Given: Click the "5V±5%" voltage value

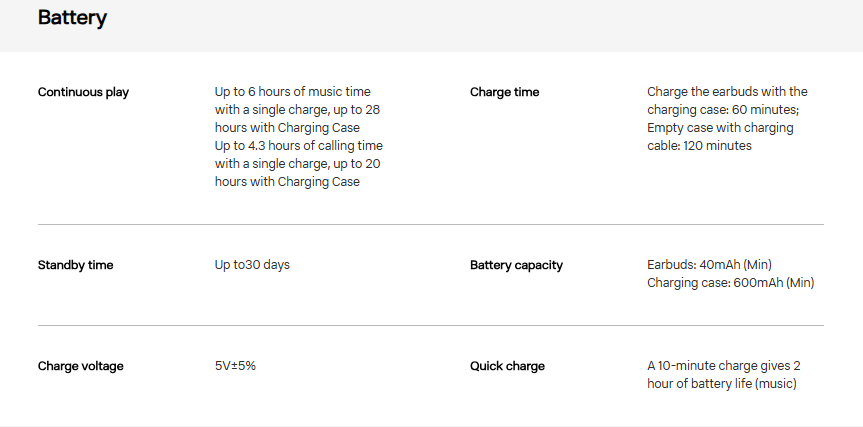Looking at the screenshot, I should pyautogui.click(x=235, y=366).
